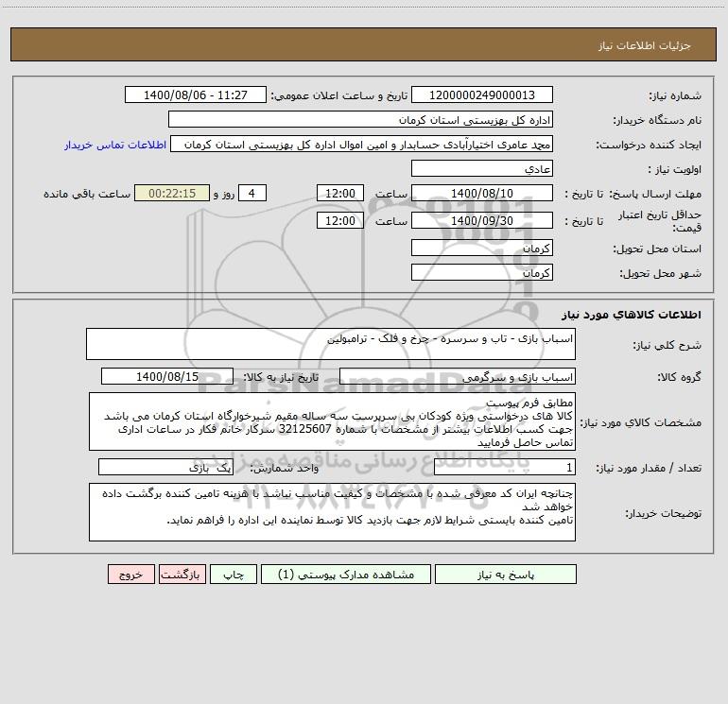The image size is (728, 704).
Task: Click price validity date 1400/09/30
Action: (482, 220)
